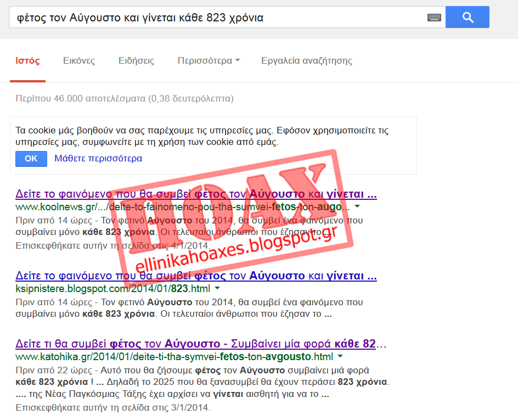Click the text 'Περίπου 46.000 αποτελέσματα (0,38 δευτερόλεπτα)'
Viewport: 518px width, 420px height.
click(125, 98)
